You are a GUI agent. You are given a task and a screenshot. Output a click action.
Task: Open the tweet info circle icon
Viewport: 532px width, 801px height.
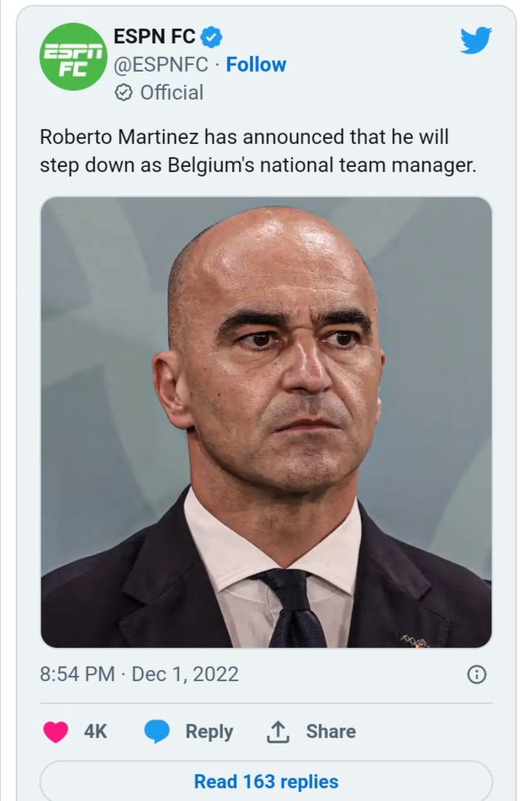pyautogui.click(x=477, y=675)
